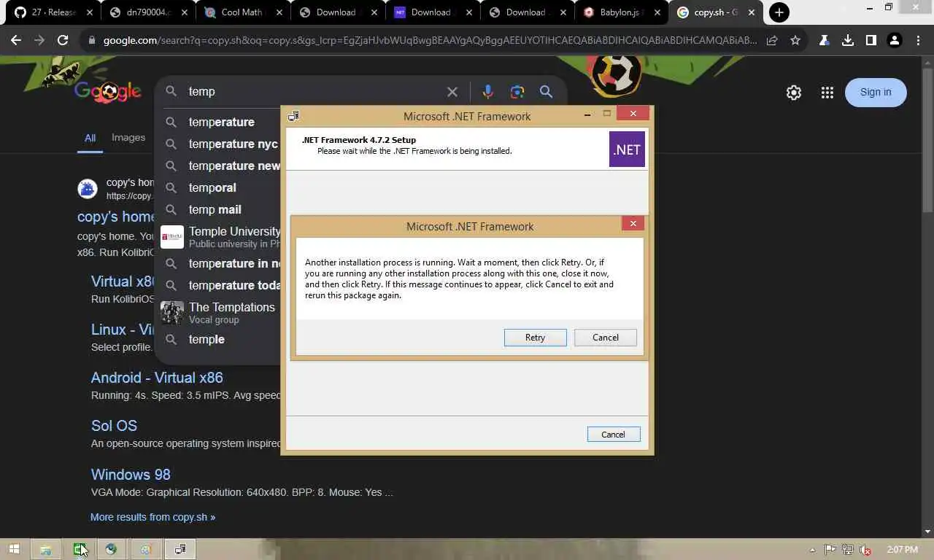Open the Chrome Labs flask icon
This screenshot has height=560, width=934.
[824, 41]
